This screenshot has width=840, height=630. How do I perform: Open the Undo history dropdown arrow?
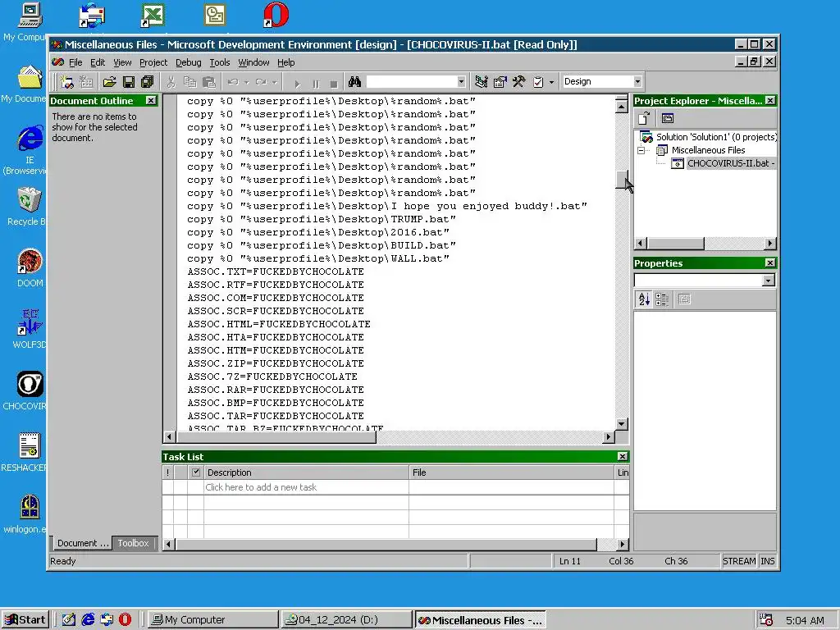point(246,82)
